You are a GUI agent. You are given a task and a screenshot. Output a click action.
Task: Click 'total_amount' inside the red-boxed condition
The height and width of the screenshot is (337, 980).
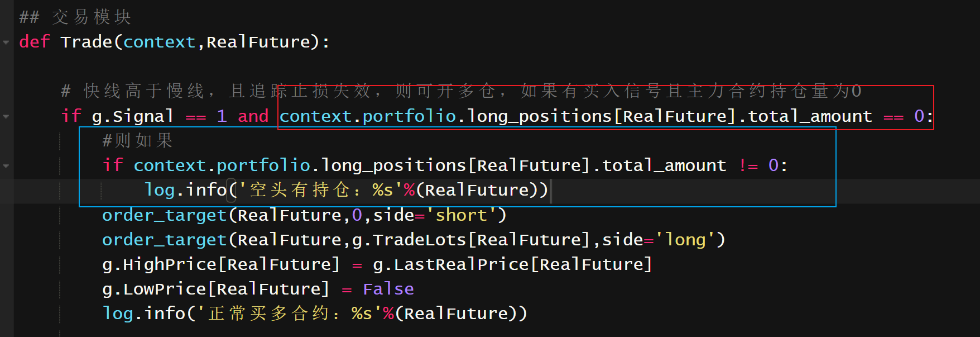click(809, 116)
